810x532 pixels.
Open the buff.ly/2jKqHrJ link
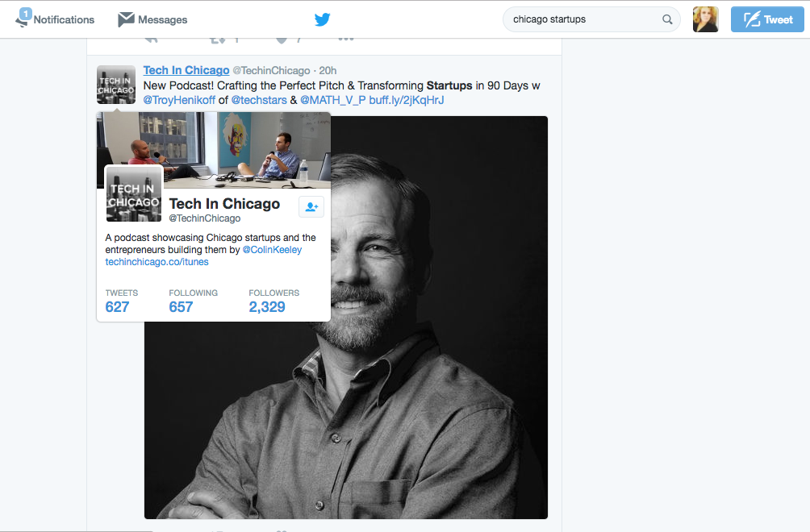click(x=407, y=100)
